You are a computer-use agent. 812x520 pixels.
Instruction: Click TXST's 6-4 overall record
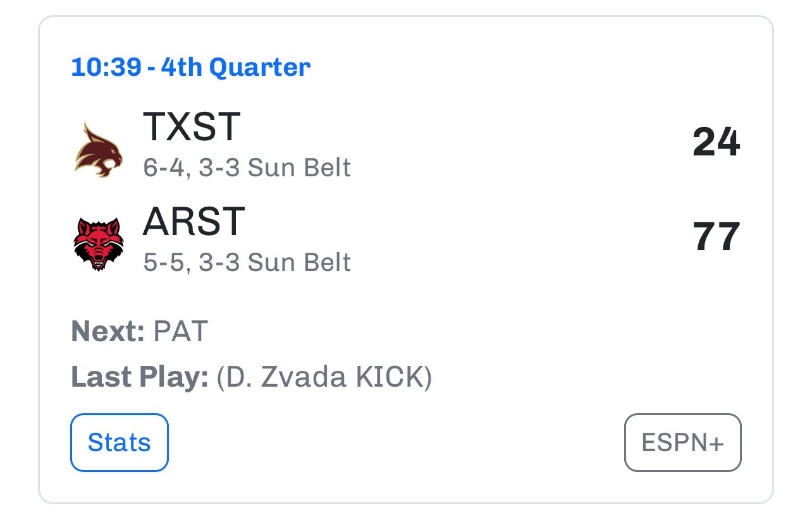(x=166, y=169)
